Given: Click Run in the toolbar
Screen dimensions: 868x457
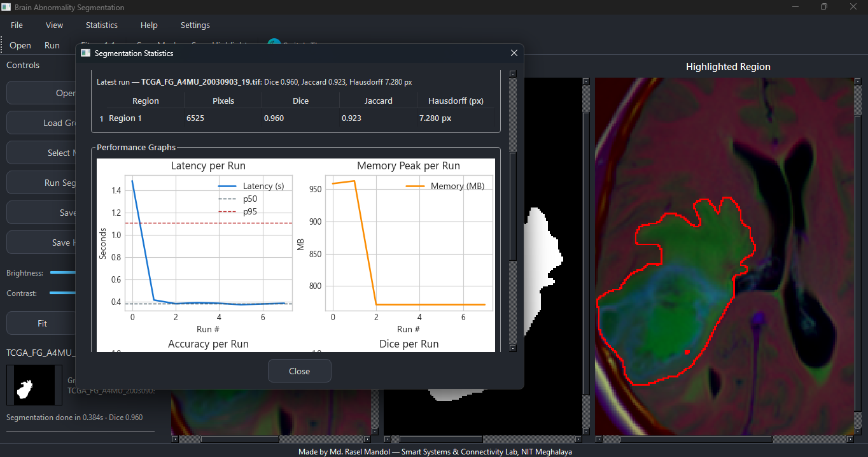Looking at the screenshot, I should pyautogui.click(x=52, y=45).
